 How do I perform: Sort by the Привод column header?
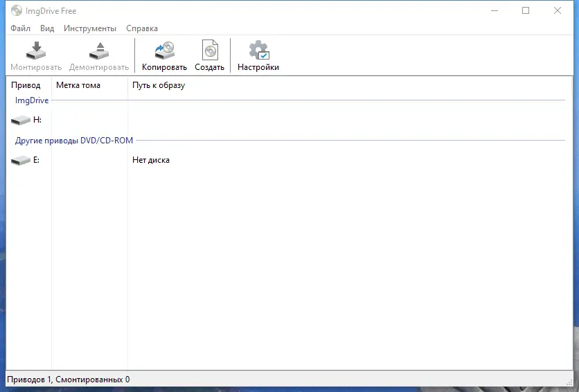tap(26, 85)
